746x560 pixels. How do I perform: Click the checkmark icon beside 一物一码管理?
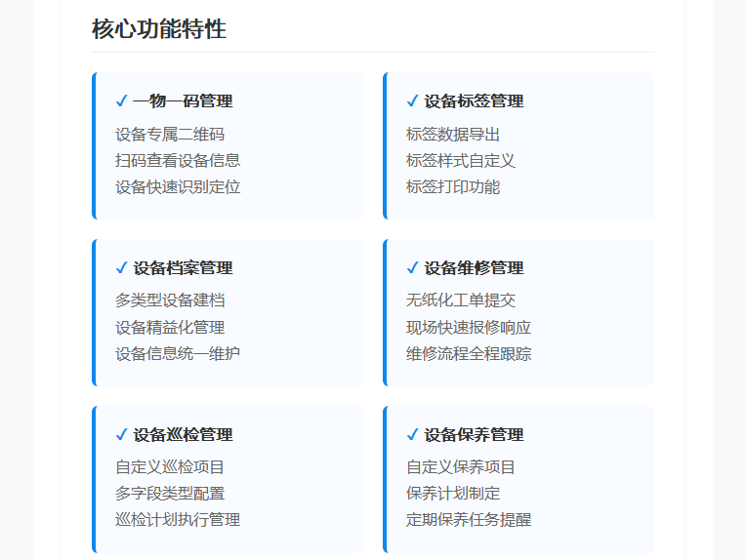click(122, 100)
